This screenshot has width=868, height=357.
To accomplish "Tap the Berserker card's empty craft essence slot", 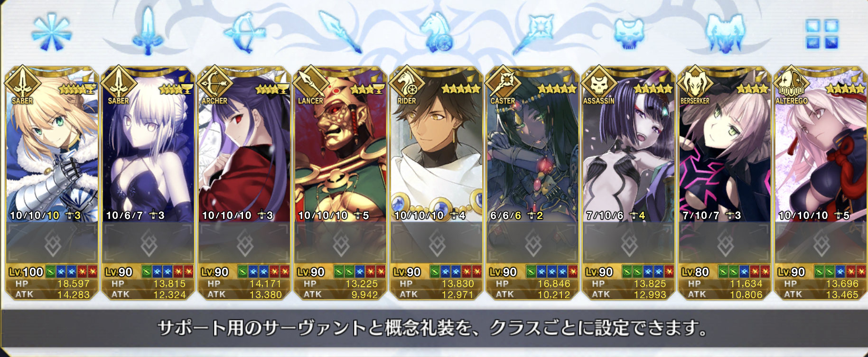I will pyautogui.click(x=725, y=244).
